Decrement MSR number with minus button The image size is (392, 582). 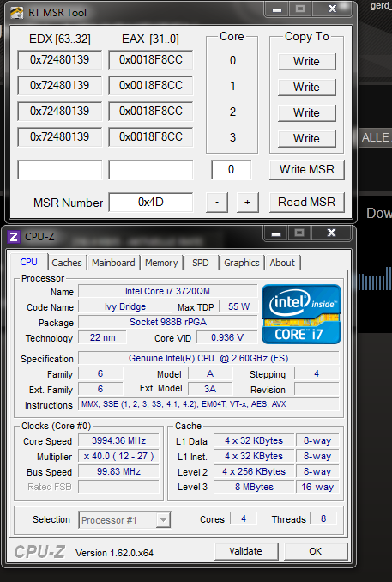coord(217,203)
